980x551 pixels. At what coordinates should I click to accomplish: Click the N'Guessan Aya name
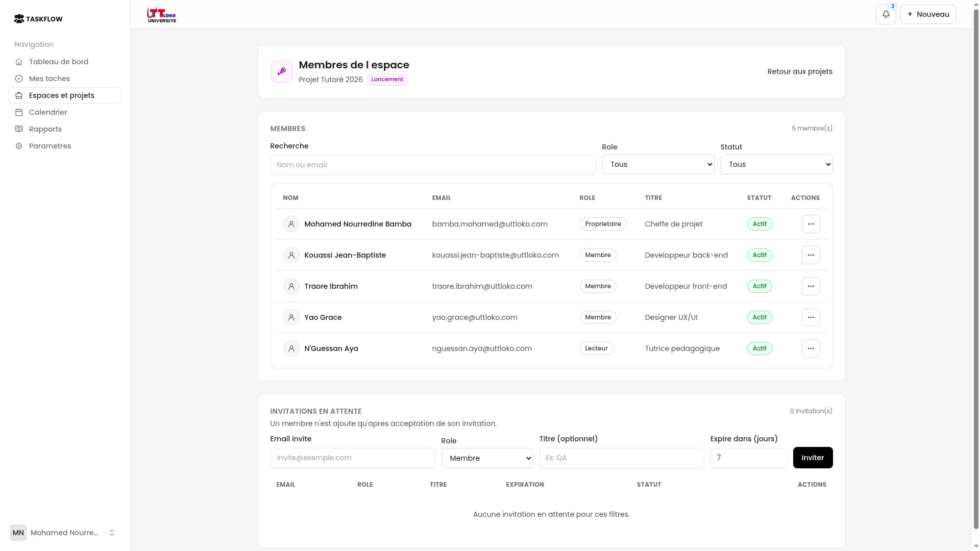coord(331,348)
